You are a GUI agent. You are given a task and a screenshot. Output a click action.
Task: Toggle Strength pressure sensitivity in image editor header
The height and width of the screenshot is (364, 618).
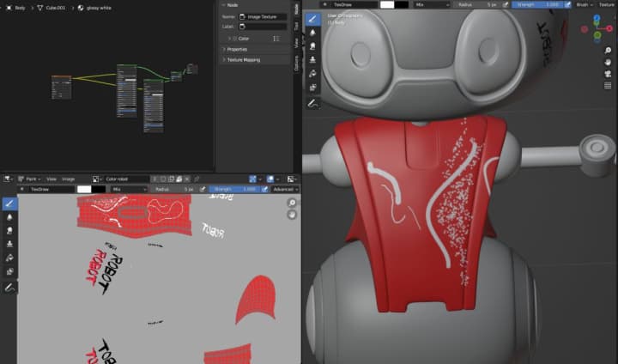pos(264,189)
